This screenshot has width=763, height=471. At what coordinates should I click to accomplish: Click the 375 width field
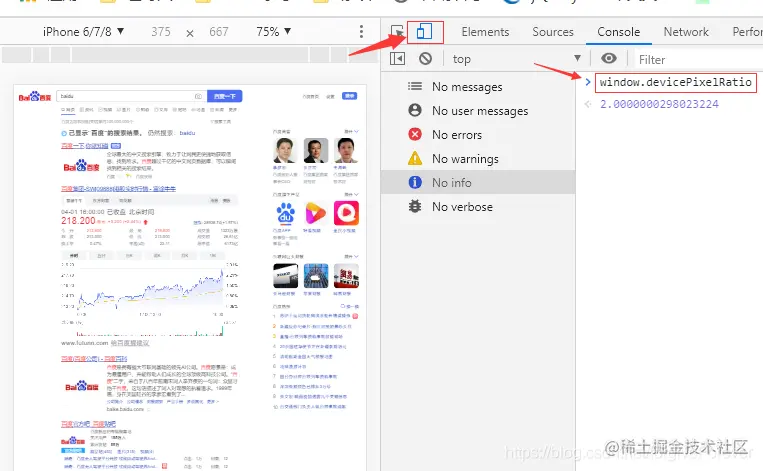tap(161, 32)
